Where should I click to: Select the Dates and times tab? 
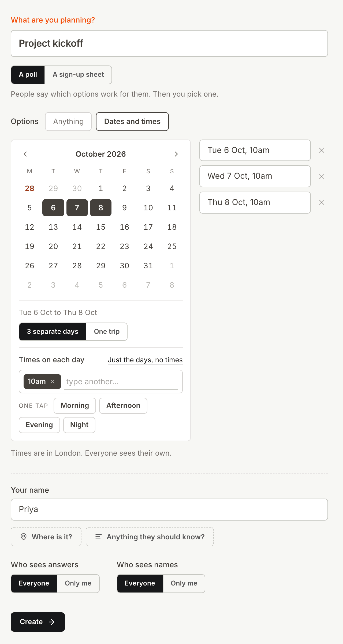click(x=132, y=122)
